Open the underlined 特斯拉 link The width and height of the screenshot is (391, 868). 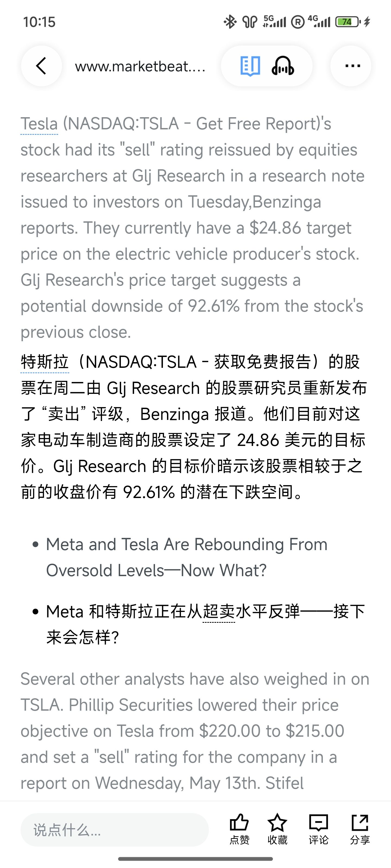(45, 362)
